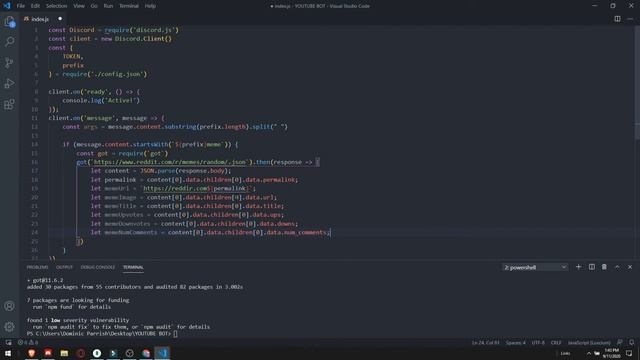Screen dimensions: 640x360
Task: Switch to the OUTPUT panel tab
Action: point(64,267)
